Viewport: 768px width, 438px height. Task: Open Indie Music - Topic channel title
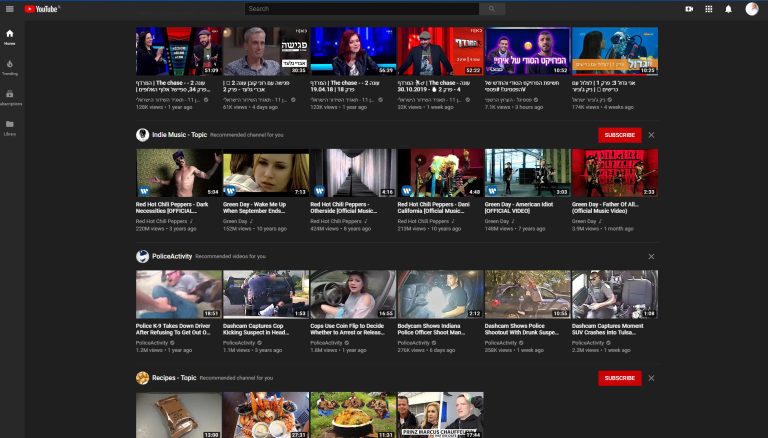(x=179, y=135)
